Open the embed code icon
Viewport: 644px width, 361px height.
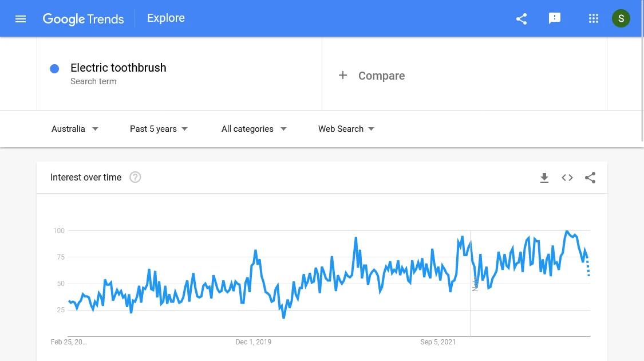[x=567, y=178]
